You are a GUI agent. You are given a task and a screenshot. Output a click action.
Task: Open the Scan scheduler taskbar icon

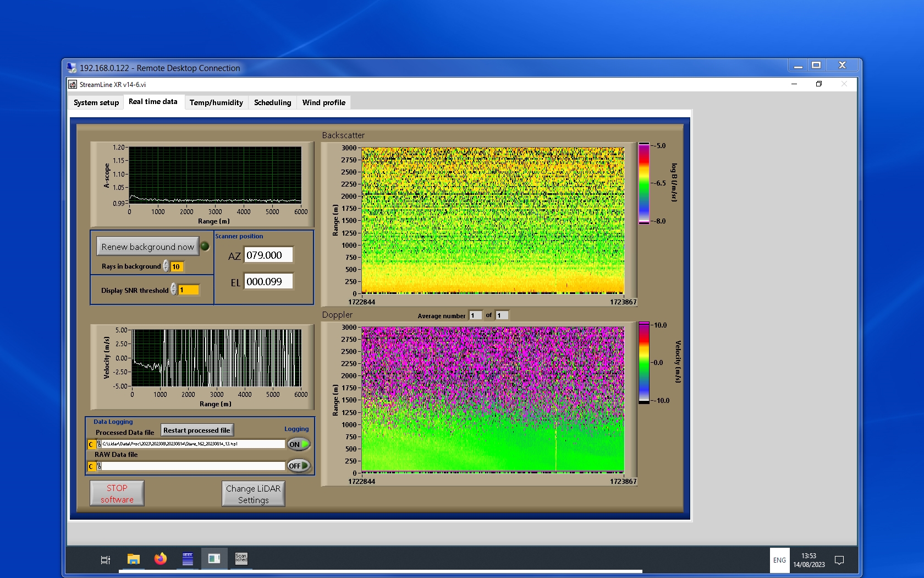click(241, 559)
